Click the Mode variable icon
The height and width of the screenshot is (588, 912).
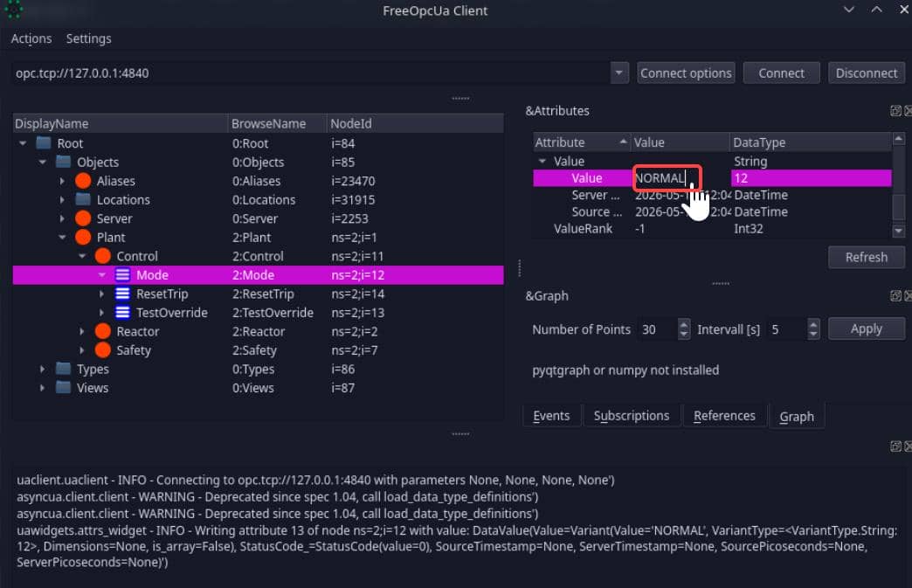[122, 274]
